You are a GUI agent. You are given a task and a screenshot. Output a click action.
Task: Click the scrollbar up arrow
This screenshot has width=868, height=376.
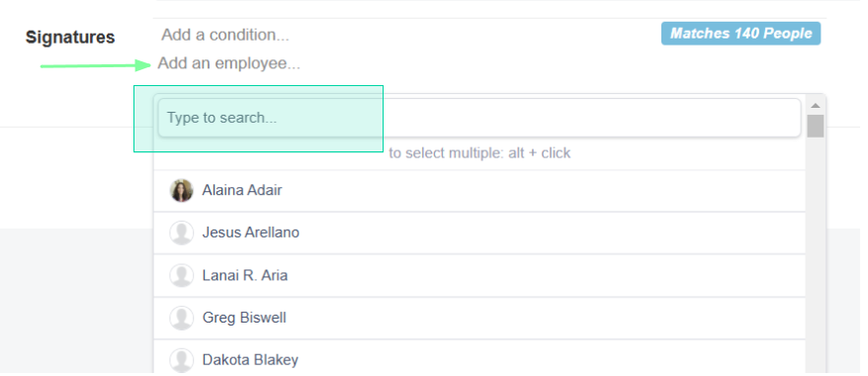(x=816, y=106)
